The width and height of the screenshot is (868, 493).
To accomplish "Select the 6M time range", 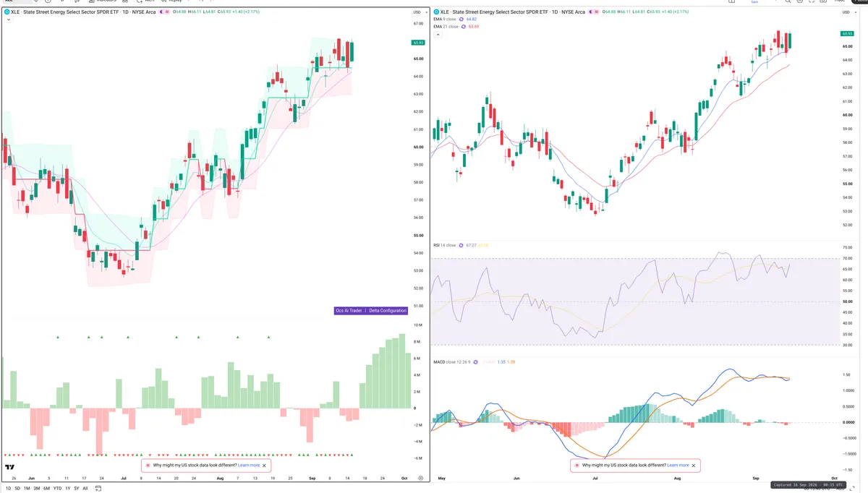I will [x=46, y=488].
